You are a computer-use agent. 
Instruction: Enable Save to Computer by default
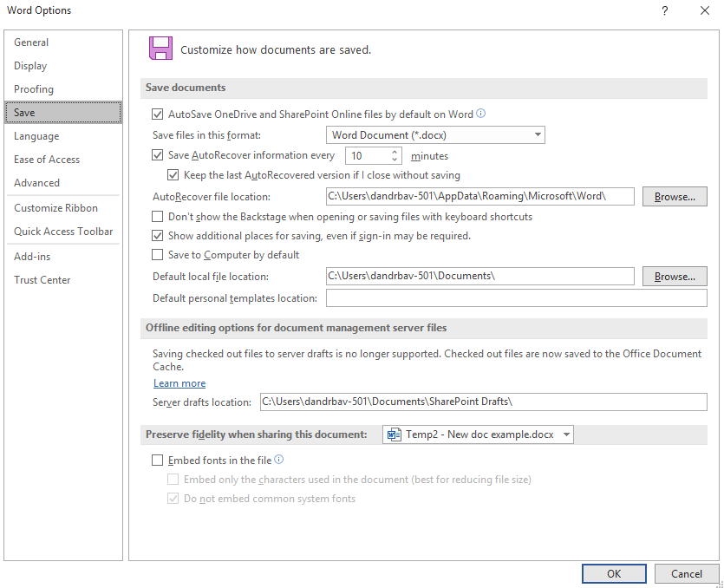coord(158,254)
